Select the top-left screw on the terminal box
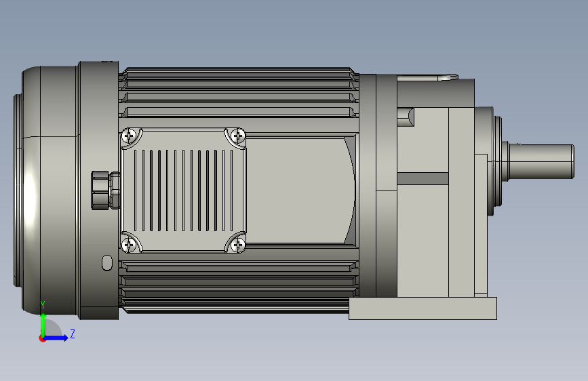This screenshot has width=588, height=381. click(130, 136)
